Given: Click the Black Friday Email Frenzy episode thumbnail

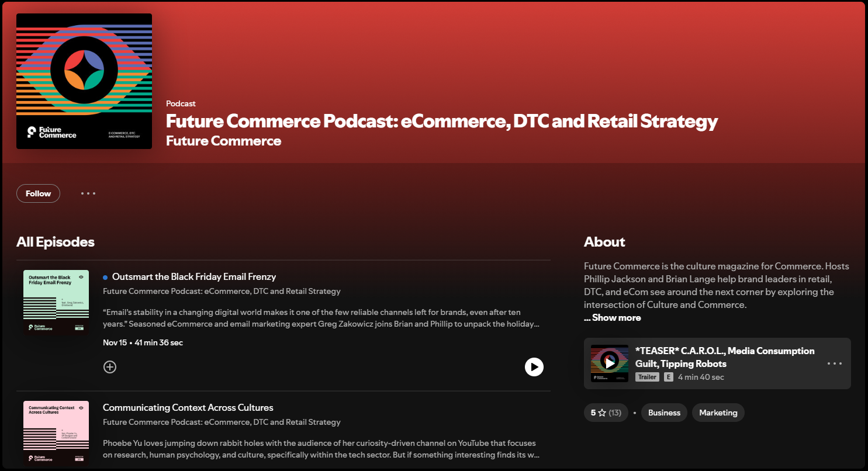Looking at the screenshot, I should (56, 303).
